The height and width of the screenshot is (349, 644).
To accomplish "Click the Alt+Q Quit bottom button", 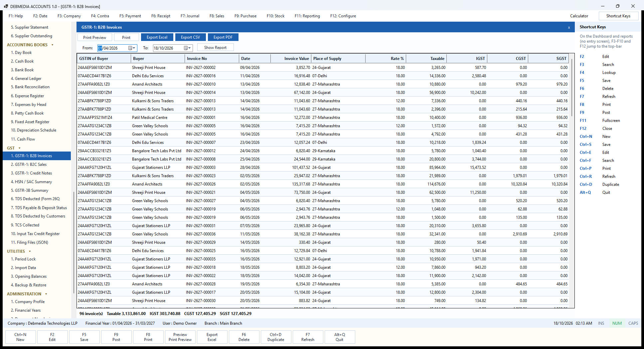I will 340,337.
